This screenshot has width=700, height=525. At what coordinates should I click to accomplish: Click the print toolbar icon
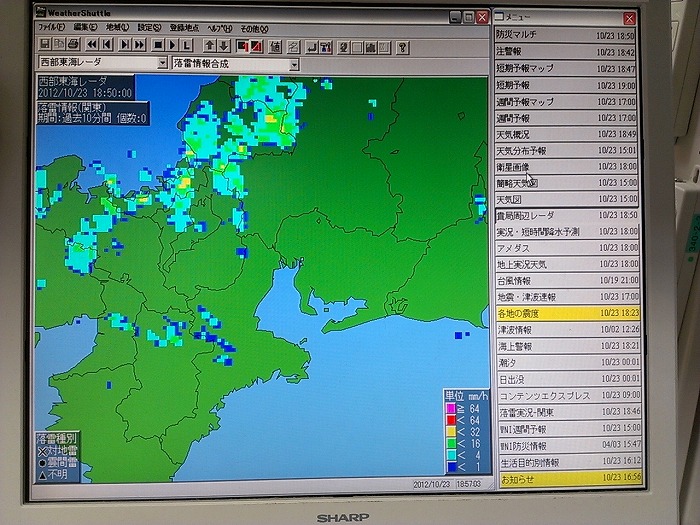[x=75, y=46]
